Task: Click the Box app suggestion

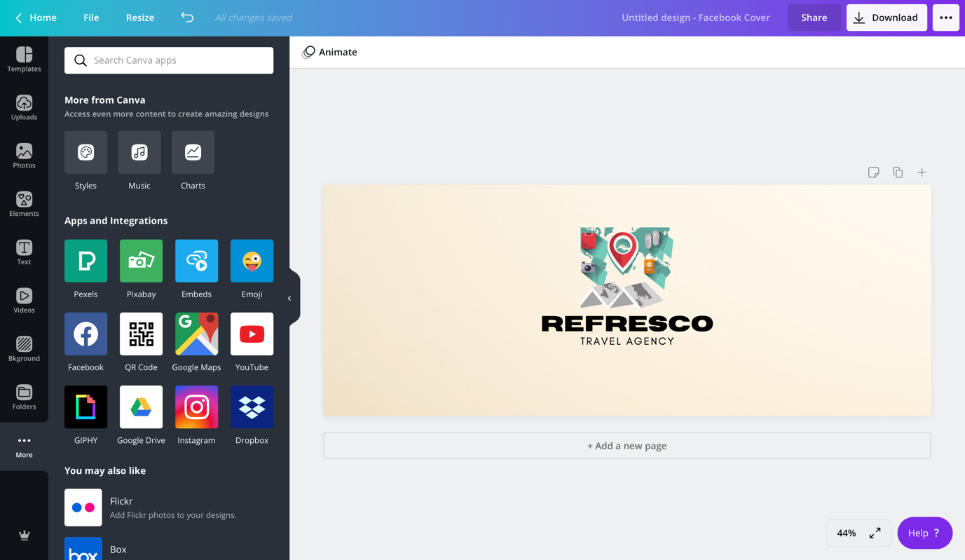Action: [x=169, y=549]
